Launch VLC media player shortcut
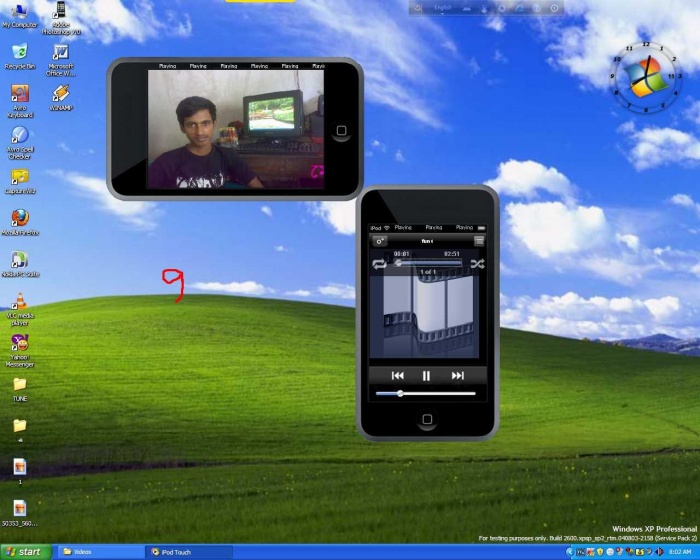Screen dimensions: 700x560 20,309
